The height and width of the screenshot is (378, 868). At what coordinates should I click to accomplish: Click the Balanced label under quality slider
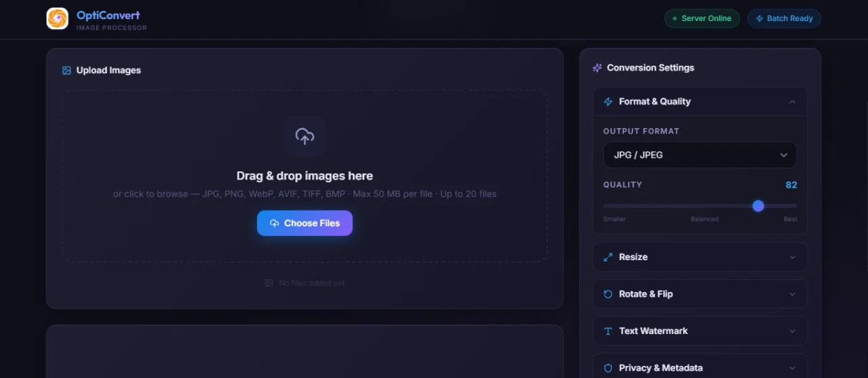705,219
